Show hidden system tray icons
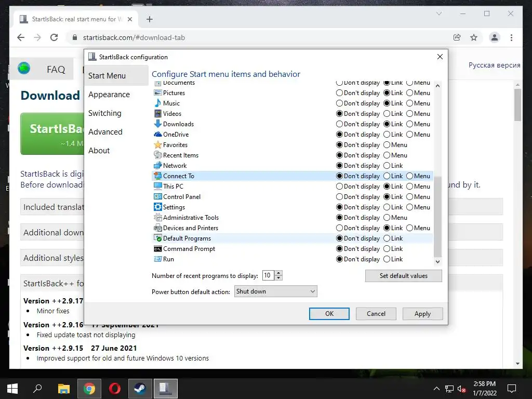The width and height of the screenshot is (532, 399). (436, 389)
